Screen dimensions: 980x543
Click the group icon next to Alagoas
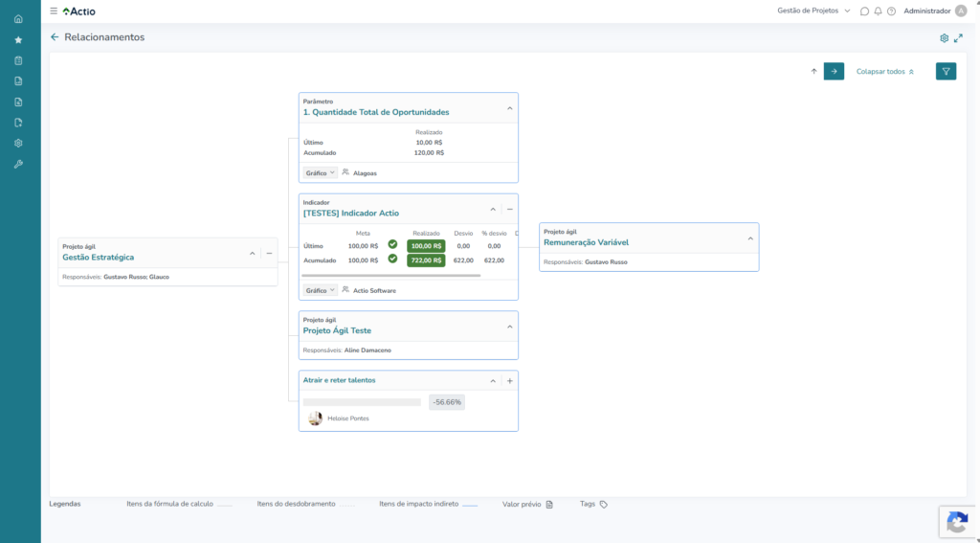345,172
